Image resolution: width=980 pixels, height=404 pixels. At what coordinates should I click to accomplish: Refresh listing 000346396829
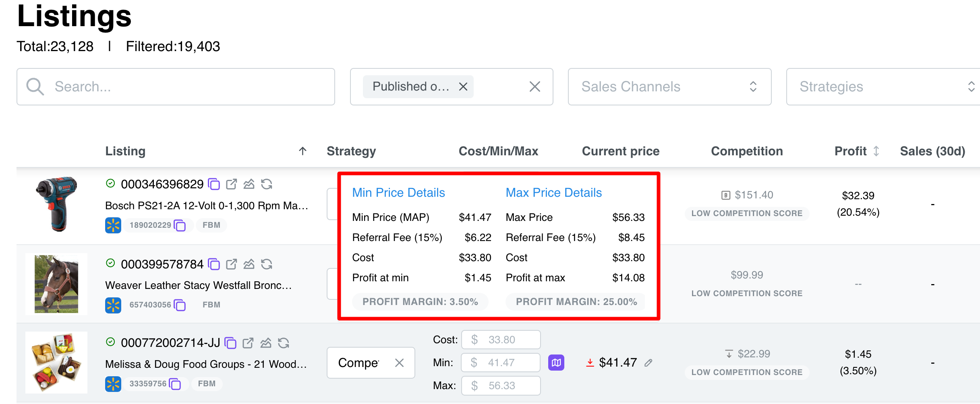[267, 184]
